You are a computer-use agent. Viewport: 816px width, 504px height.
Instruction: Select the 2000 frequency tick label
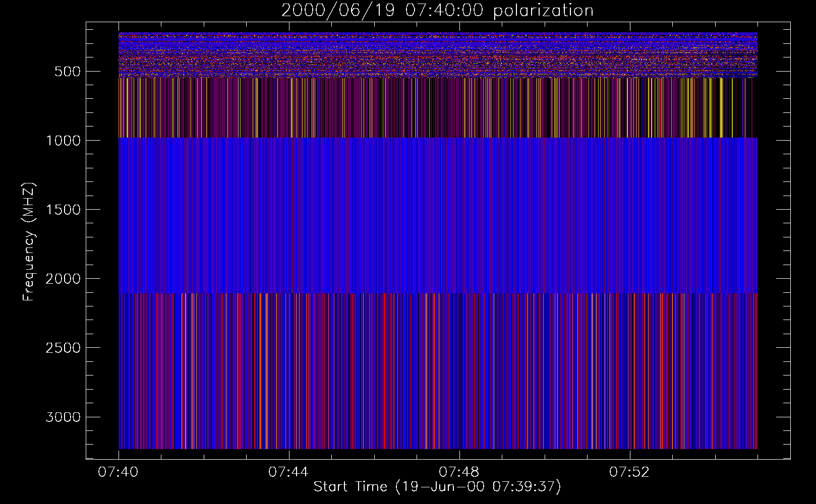coord(63,279)
